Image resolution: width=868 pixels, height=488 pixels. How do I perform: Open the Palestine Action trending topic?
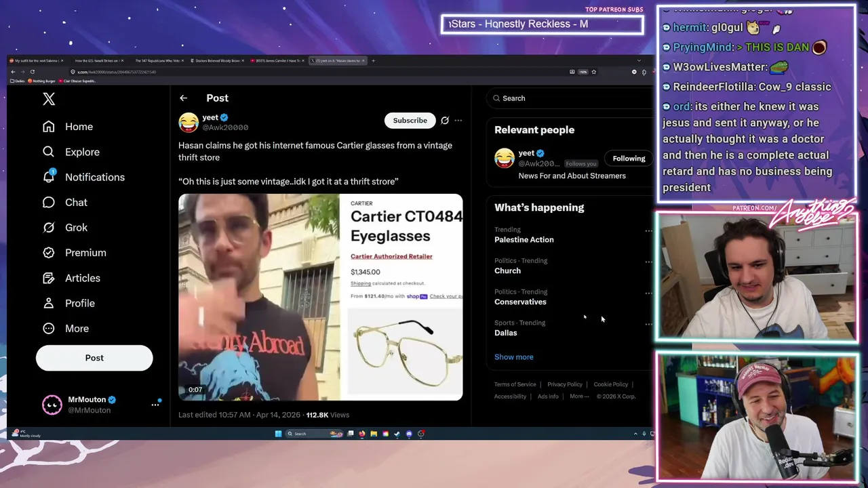(x=524, y=240)
